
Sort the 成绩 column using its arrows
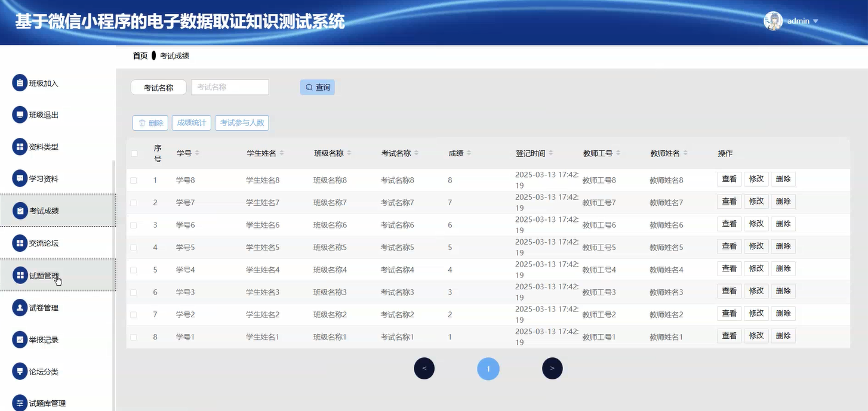coord(469,153)
